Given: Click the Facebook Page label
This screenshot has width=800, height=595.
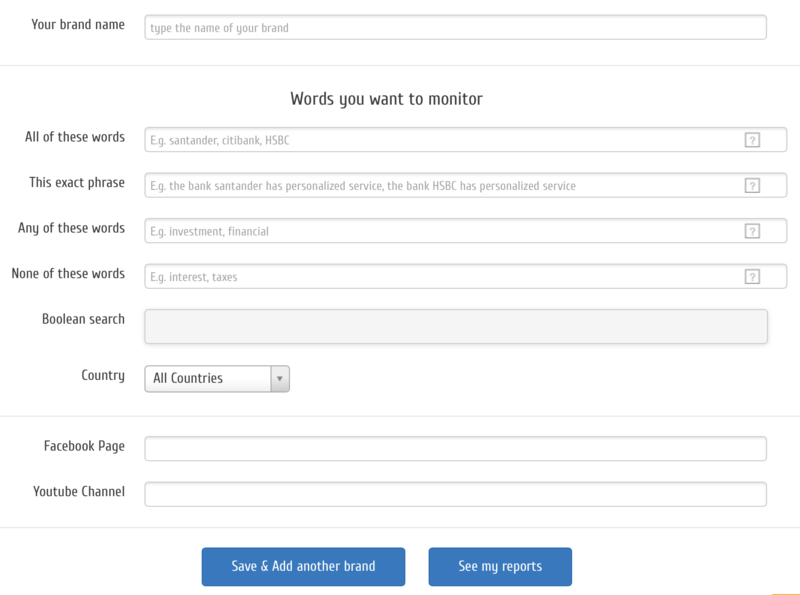Looking at the screenshot, I should tap(84, 446).
